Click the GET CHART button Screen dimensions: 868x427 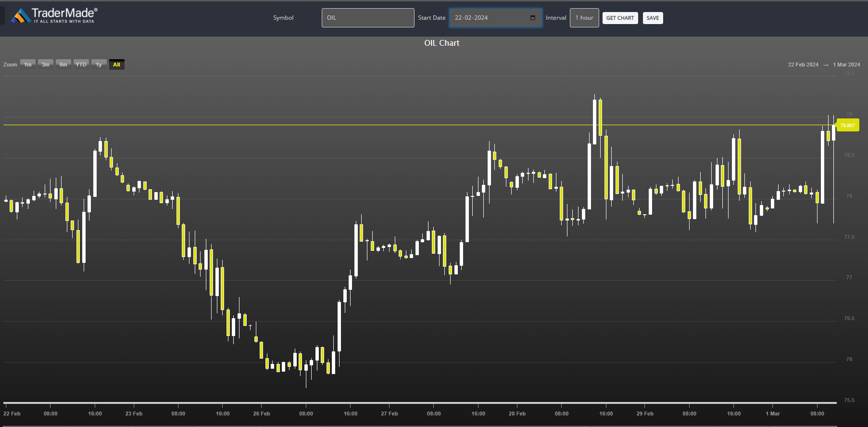(x=620, y=18)
